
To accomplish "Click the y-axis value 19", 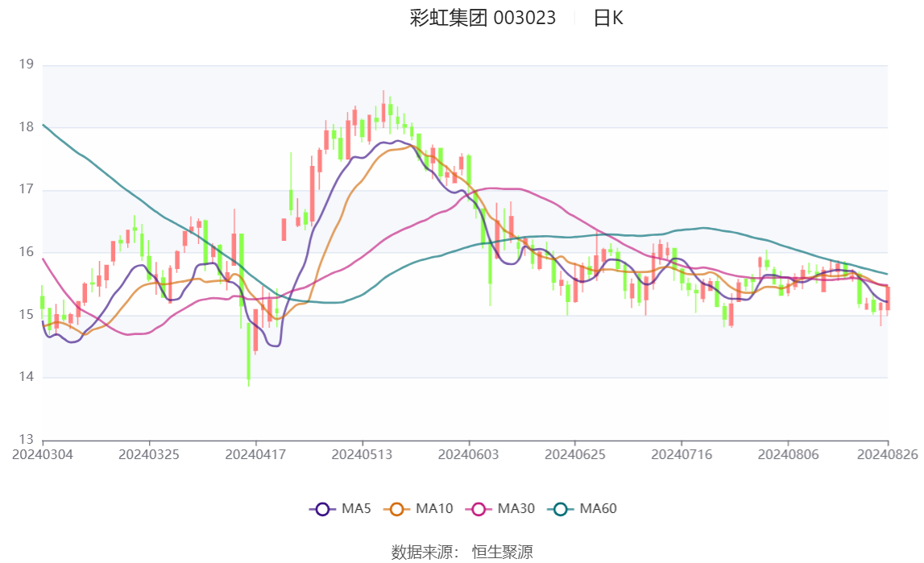I will click(x=27, y=64).
